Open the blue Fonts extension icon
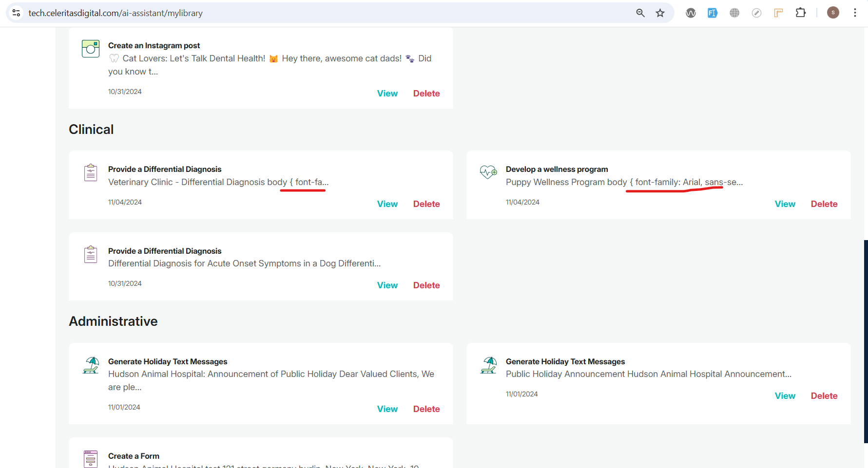This screenshot has width=868, height=468. click(x=713, y=13)
